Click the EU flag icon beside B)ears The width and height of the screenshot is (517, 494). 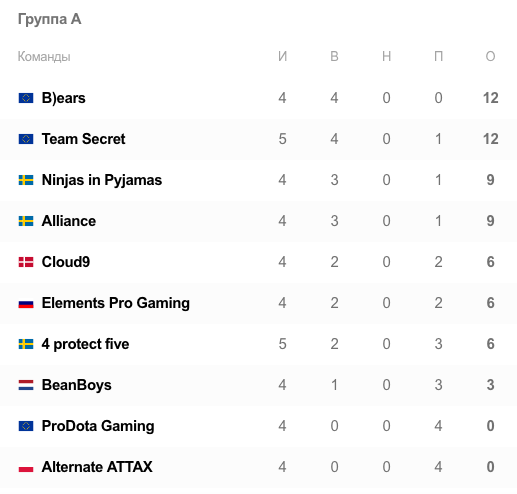coord(26,98)
